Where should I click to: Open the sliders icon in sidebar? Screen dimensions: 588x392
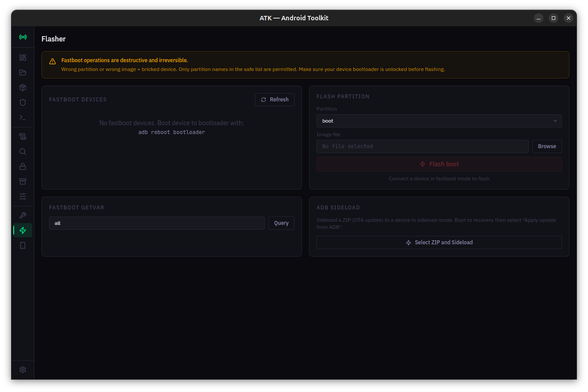23,196
